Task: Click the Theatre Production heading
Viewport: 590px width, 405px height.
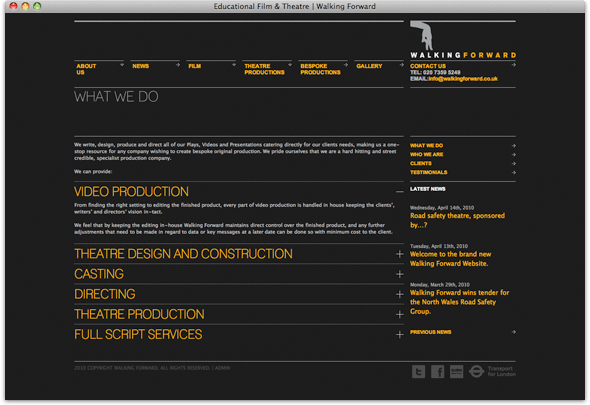Action: [x=139, y=314]
